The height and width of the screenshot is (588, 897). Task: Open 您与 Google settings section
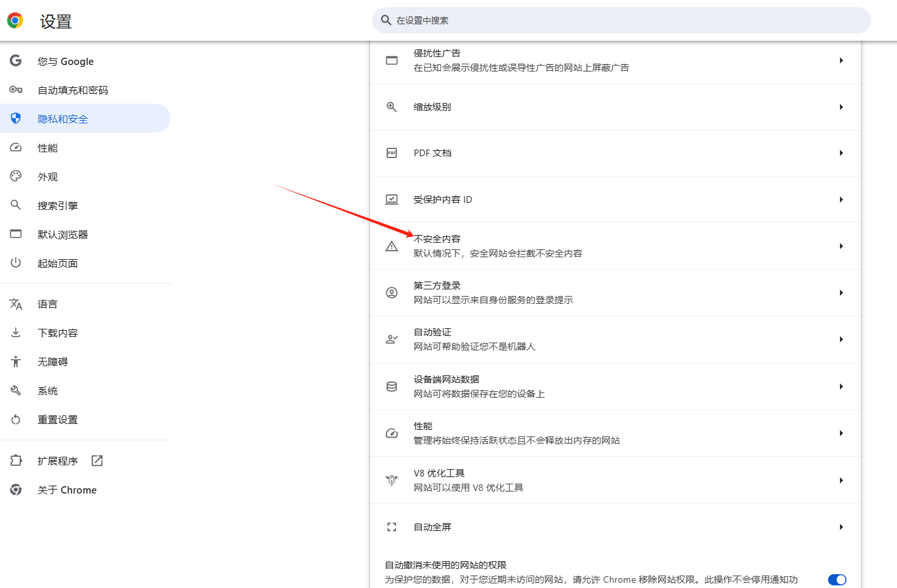tap(85, 61)
